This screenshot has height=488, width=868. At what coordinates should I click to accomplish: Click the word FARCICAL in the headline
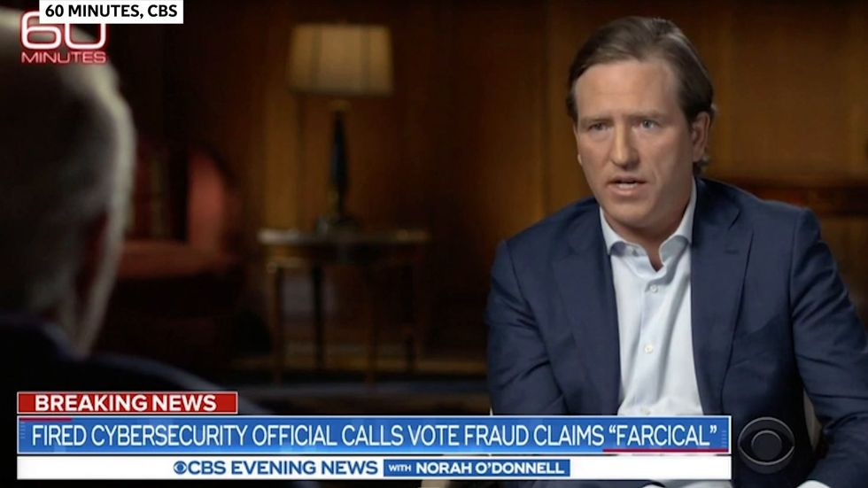[658, 436]
